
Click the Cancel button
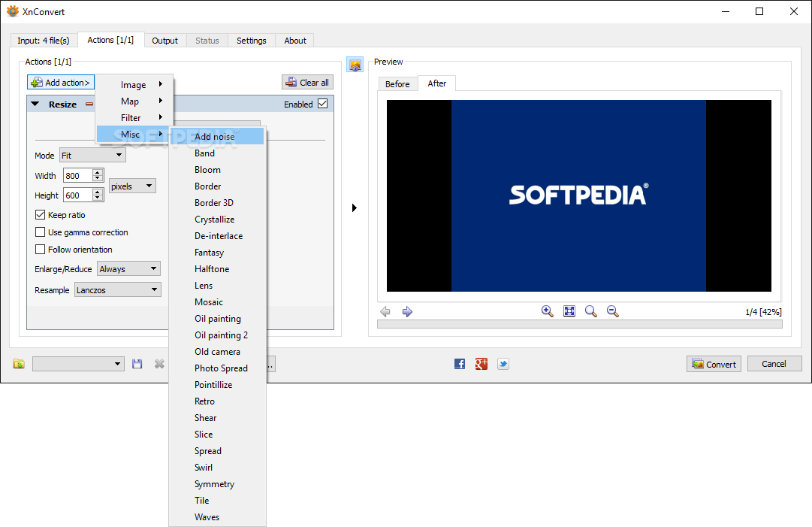coord(774,364)
